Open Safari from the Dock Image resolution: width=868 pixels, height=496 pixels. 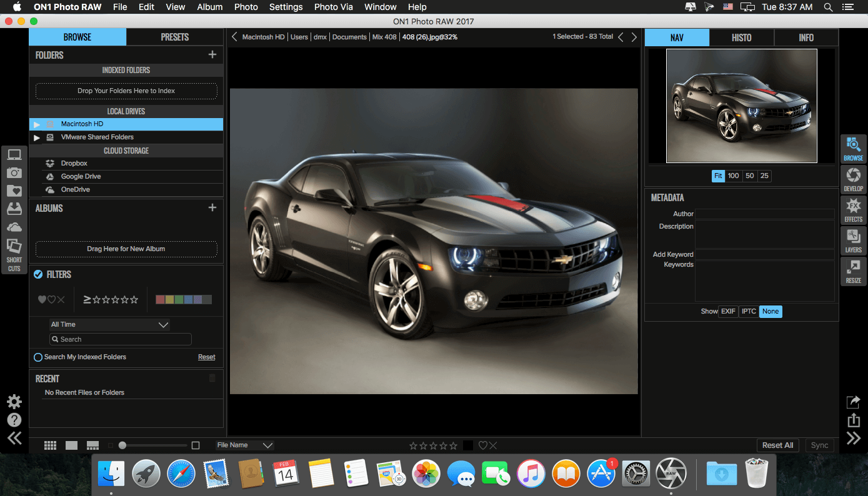[x=181, y=473]
